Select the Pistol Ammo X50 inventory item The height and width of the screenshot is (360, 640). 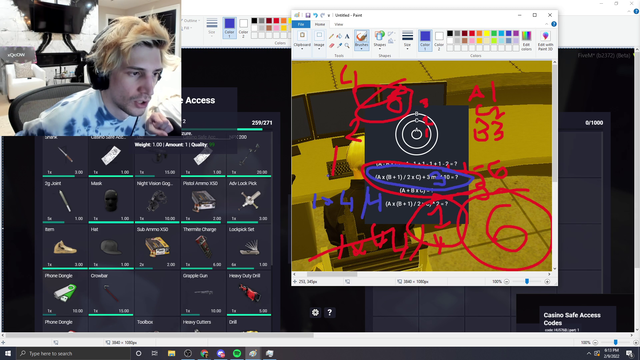pyautogui.click(x=203, y=201)
